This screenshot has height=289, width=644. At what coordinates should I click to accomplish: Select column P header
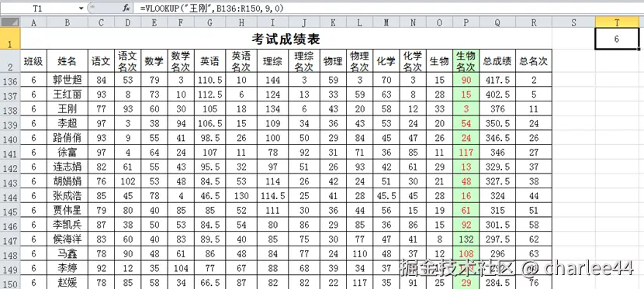(466, 23)
